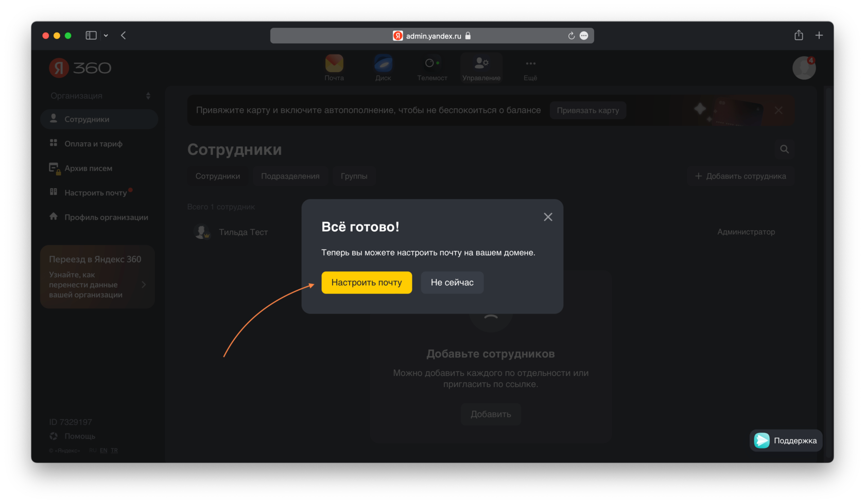
Task: Open the Диск service icon
Action: pos(383,68)
